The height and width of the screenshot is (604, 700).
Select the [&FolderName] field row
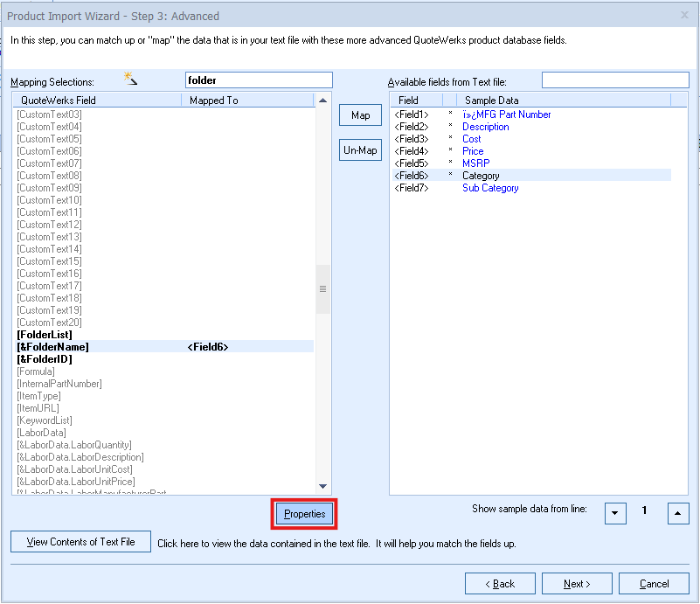pyautogui.click(x=52, y=347)
